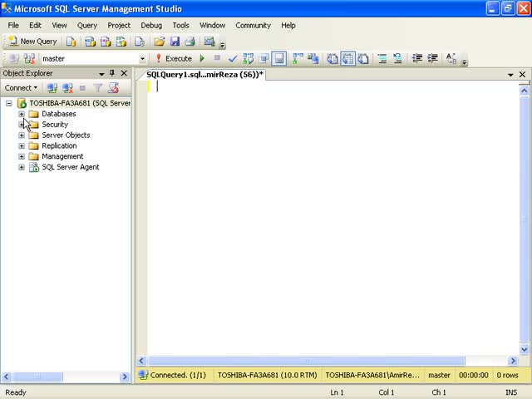Expand the Server Objects folder
This screenshot has height=399, width=532.
pos(22,135)
